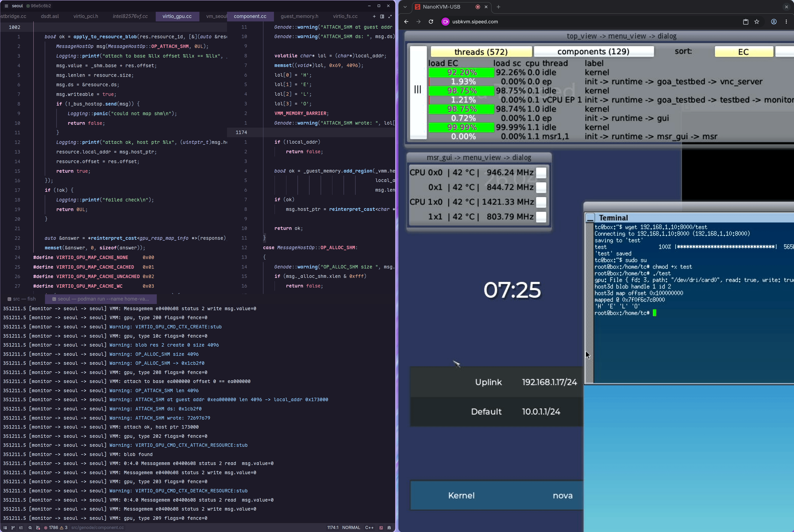Open project search magnifier icon in status bar
The height and width of the screenshot is (532, 794).
tap(30, 528)
